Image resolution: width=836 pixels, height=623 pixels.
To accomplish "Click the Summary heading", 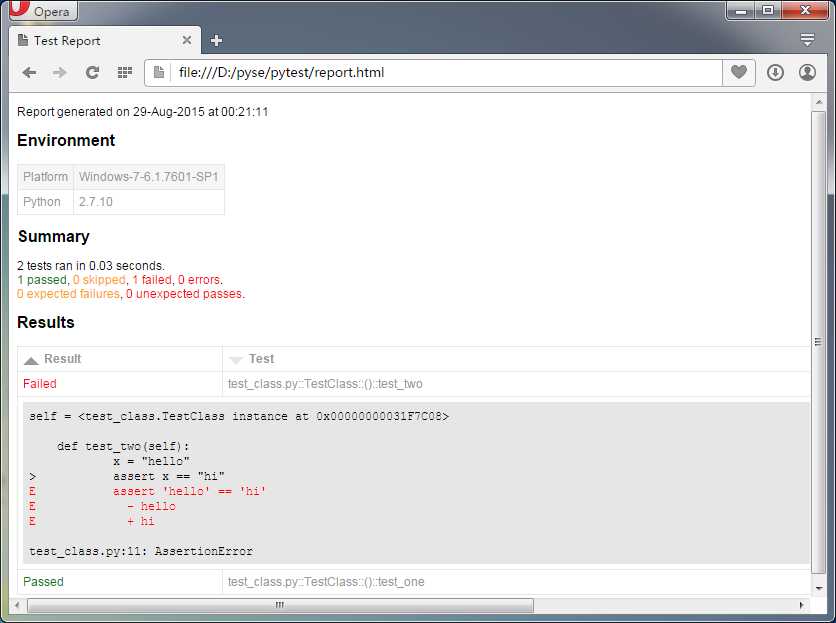I will pyautogui.click(x=54, y=236).
